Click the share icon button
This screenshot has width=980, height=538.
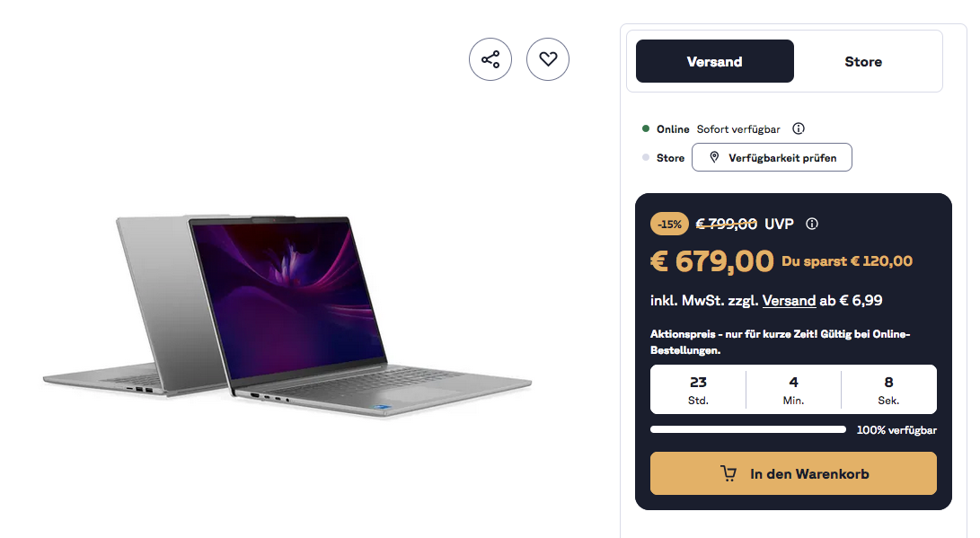(x=490, y=59)
